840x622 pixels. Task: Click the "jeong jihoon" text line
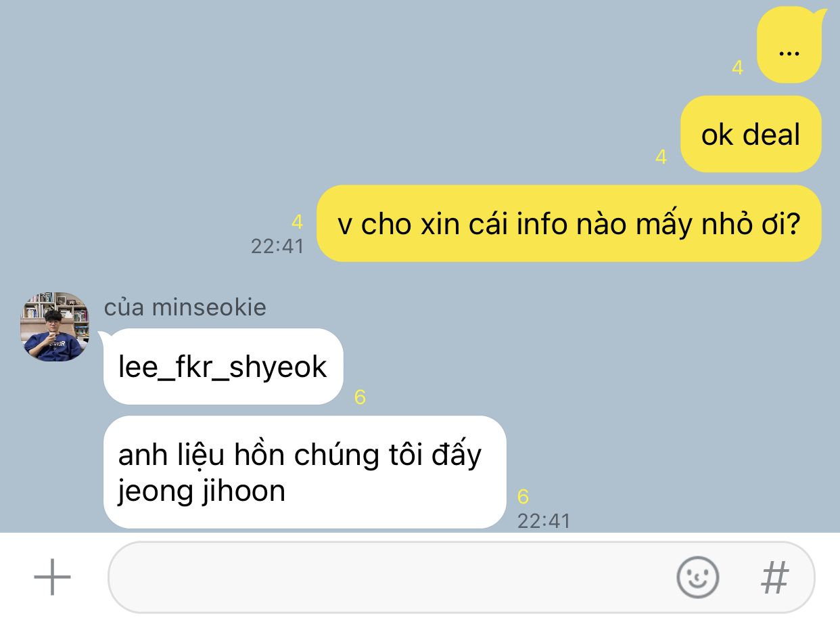click(x=202, y=491)
